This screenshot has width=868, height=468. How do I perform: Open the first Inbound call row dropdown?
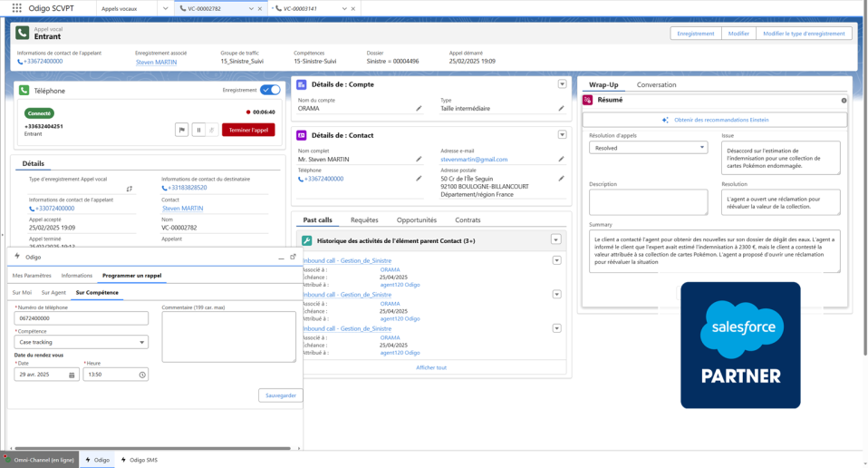pos(557,260)
